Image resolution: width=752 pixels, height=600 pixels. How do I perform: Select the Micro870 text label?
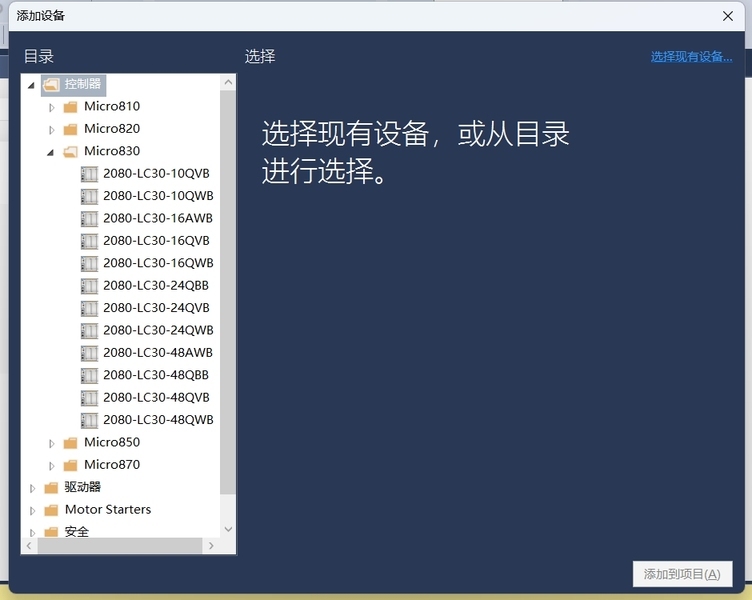coord(112,465)
